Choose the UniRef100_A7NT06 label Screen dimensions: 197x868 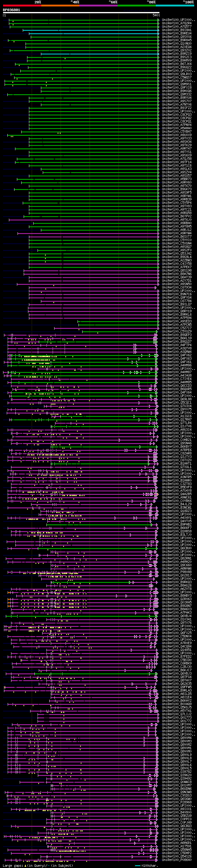pos(177,104)
